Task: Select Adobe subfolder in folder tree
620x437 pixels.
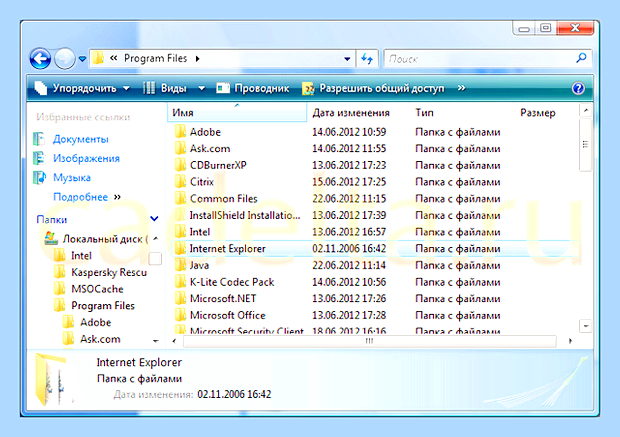Action: pyautogui.click(x=95, y=322)
